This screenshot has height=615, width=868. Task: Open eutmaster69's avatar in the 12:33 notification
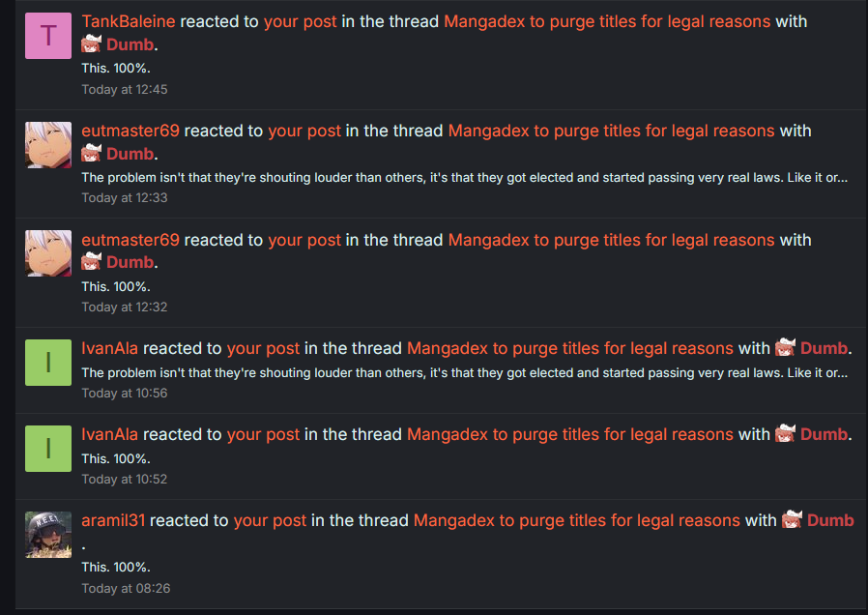click(x=48, y=145)
